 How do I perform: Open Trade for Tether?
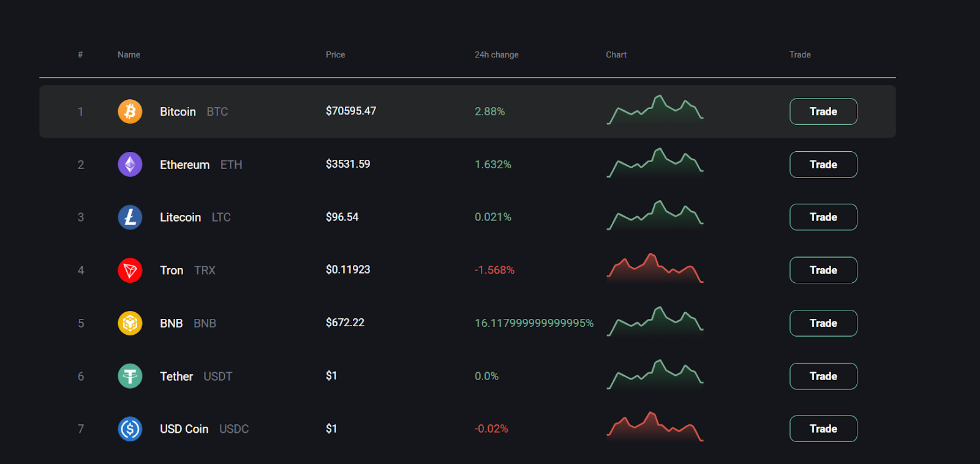[823, 376]
